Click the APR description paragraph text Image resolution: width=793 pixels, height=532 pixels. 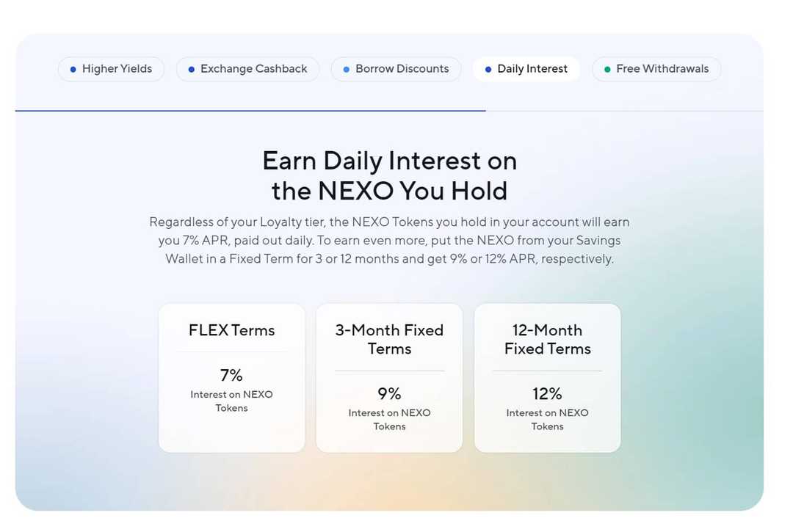(389, 240)
